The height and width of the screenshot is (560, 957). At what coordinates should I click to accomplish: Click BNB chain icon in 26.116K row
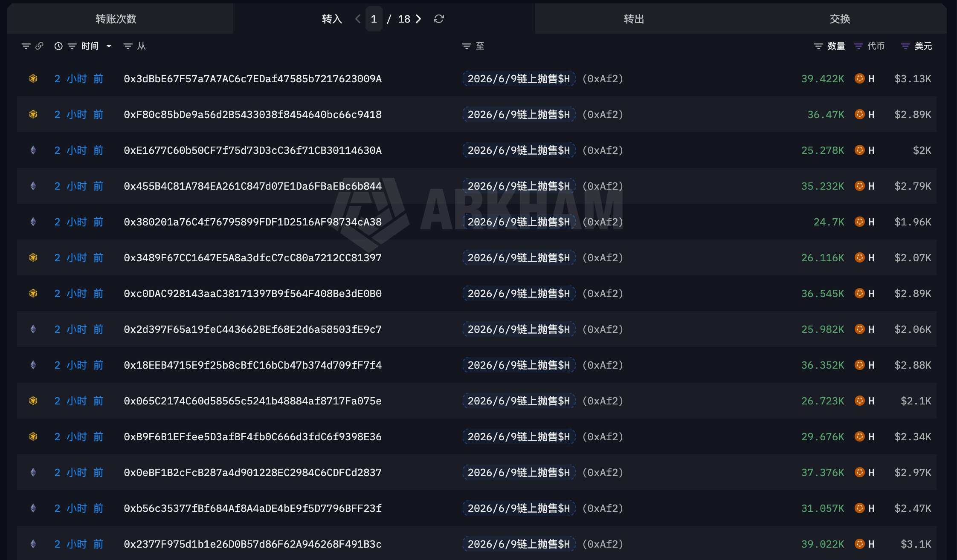click(33, 257)
